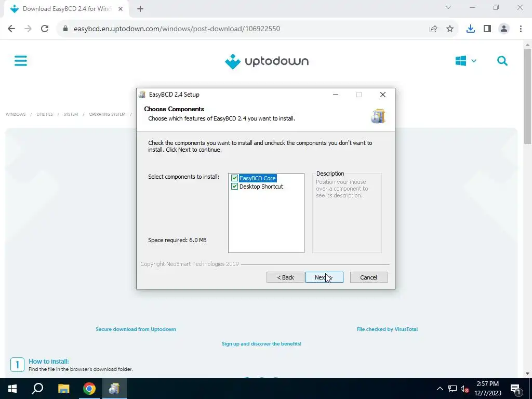
Task: Uncheck the Desktop Shortcut component
Action: (x=234, y=187)
